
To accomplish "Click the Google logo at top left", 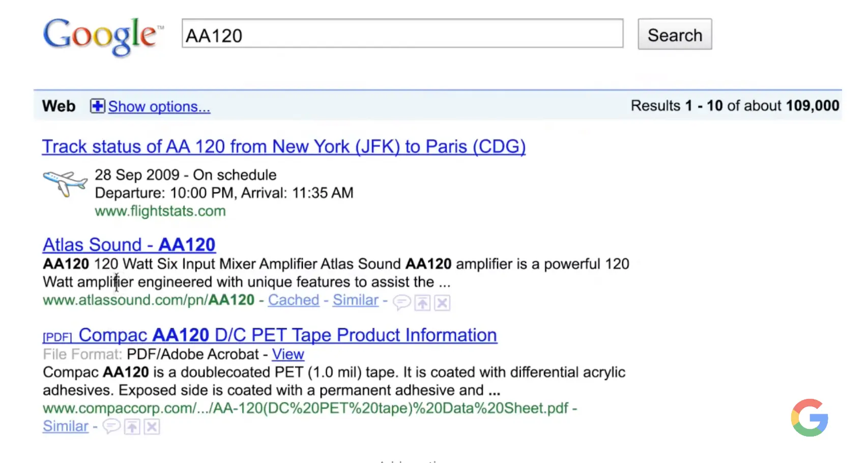I will 102,36.
